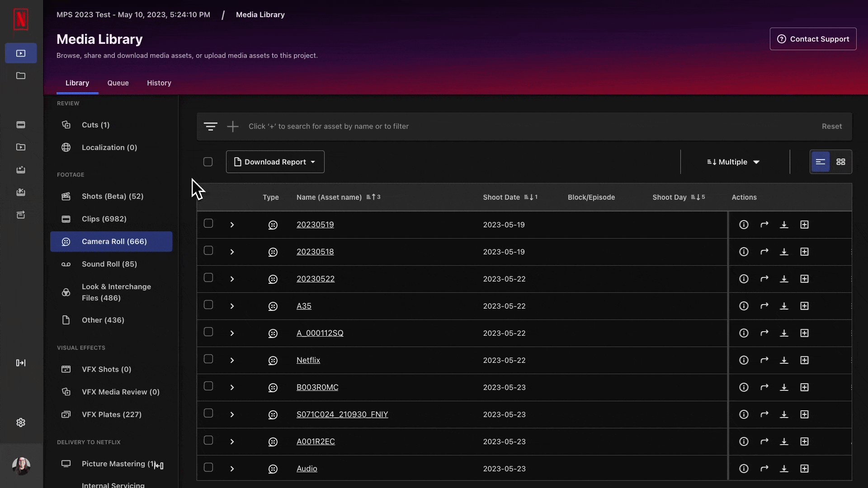This screenshot has height=488, width=868.
Task: Check the box for row A_000112SQ
Action: pyautogui.click(x=208, y=332)
